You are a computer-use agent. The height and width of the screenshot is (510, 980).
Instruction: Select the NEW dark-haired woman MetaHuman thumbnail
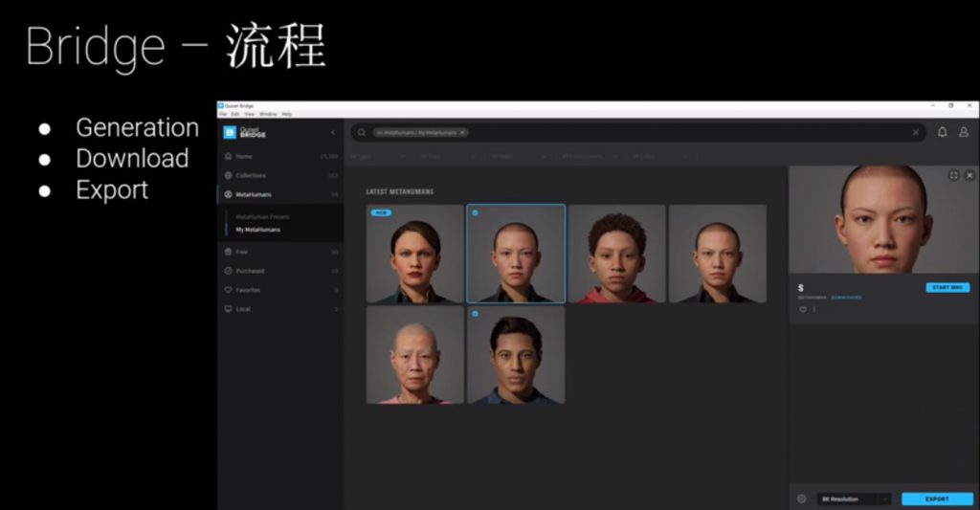point(415,254)
